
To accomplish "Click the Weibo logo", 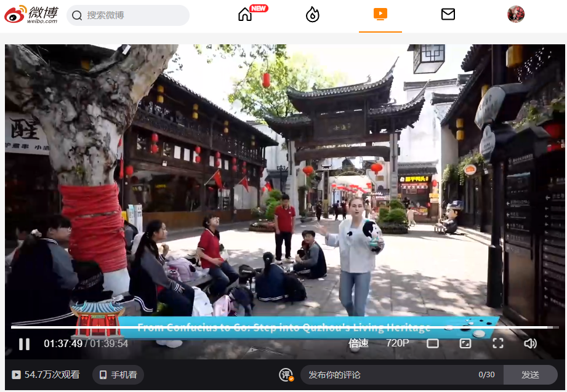I will pyautogui.click(x=32, y=14).
